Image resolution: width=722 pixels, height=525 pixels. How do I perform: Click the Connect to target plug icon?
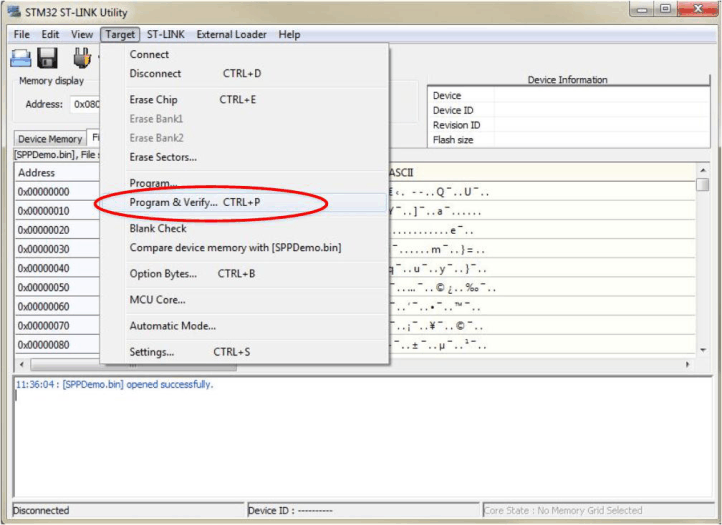coord(82,58)
